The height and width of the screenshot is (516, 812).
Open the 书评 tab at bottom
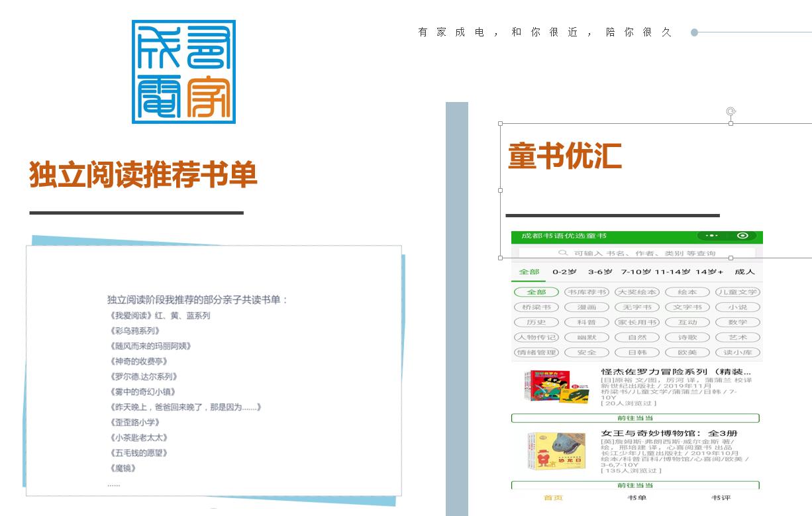click(720, 497)
